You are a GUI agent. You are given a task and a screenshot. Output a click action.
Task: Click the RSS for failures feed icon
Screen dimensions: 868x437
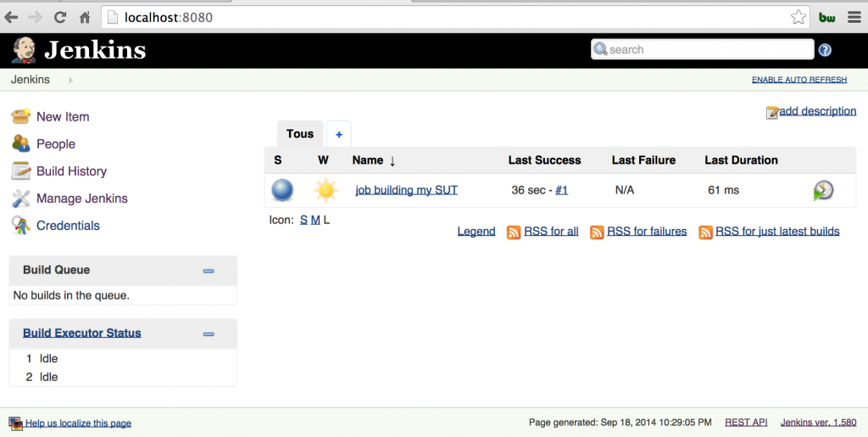[597, 232]
